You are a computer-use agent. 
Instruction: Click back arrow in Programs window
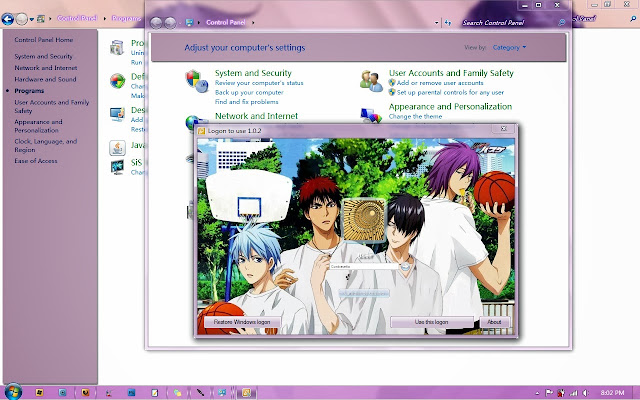[x=7, y=19]
